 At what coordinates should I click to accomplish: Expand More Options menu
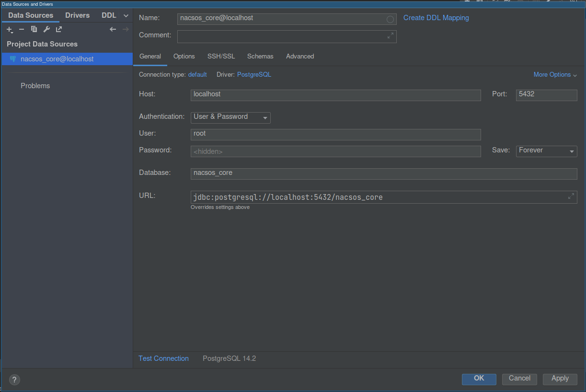(555, 75)
